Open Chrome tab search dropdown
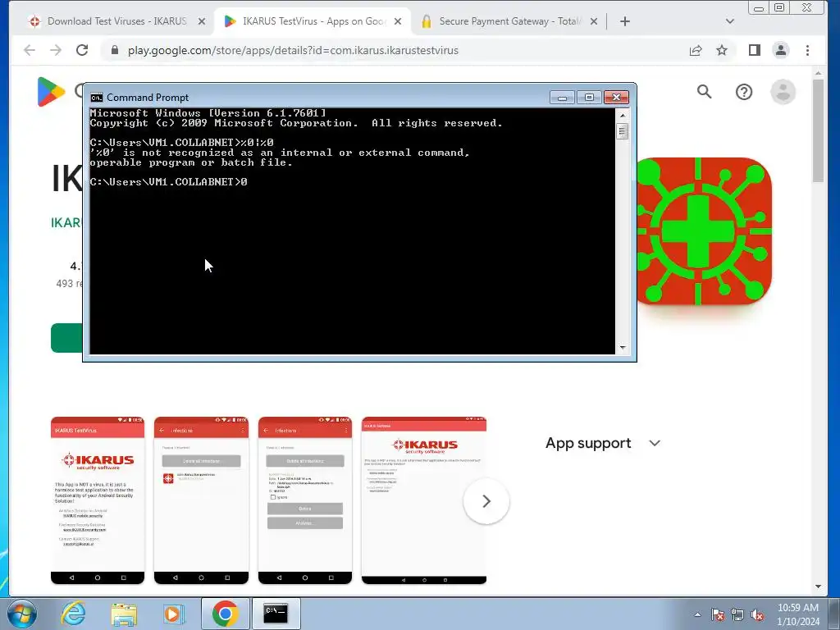The height and width of the screenshot is (630, 840). click(x=729, y=21)
